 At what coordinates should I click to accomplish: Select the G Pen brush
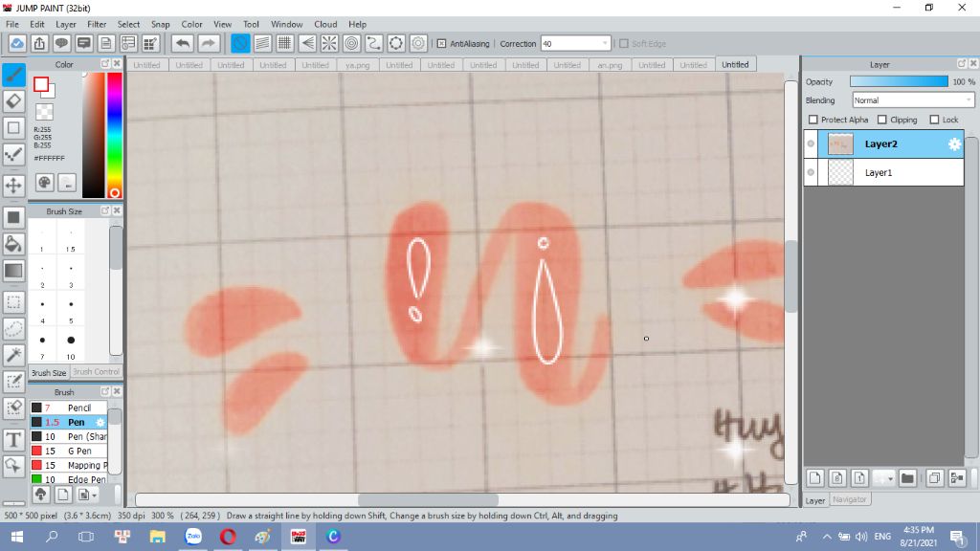(69, 451)
